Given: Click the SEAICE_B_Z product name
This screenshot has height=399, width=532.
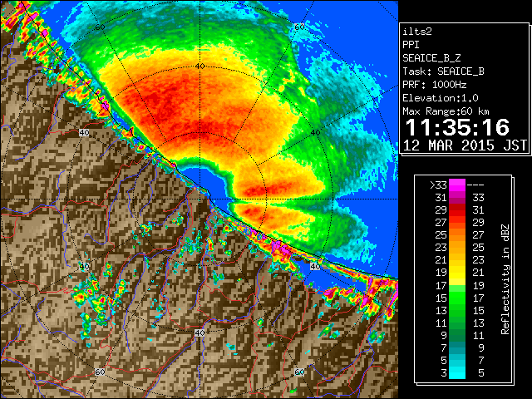Looking at the screenshot, I should (x=431, y=58).
